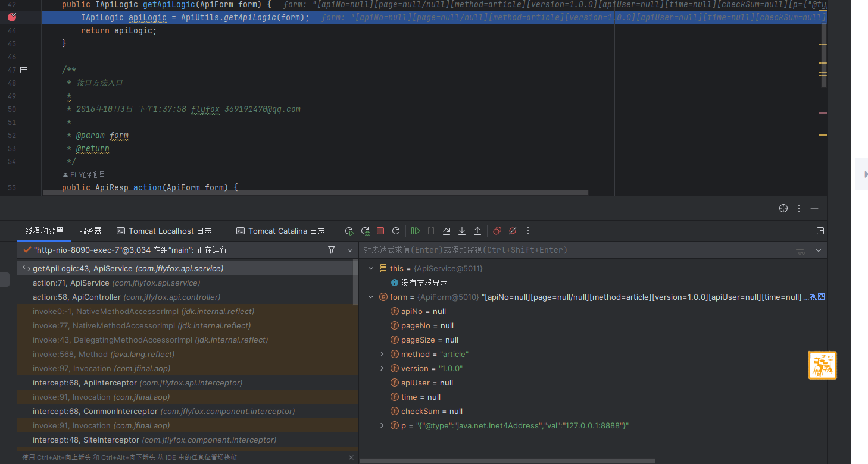Click the frames list vertical scrollbar

click(356, 283)
